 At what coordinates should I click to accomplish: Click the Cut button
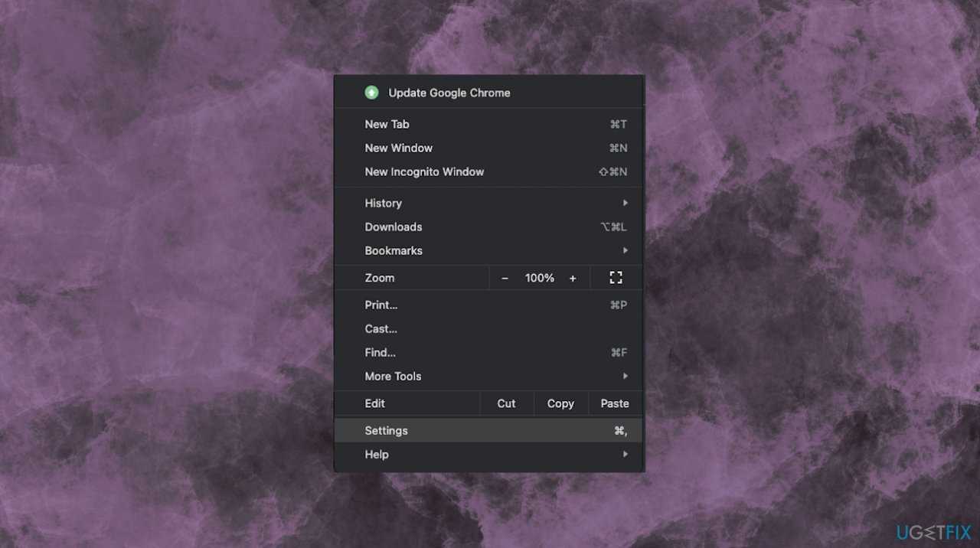[x=507, y=403]
